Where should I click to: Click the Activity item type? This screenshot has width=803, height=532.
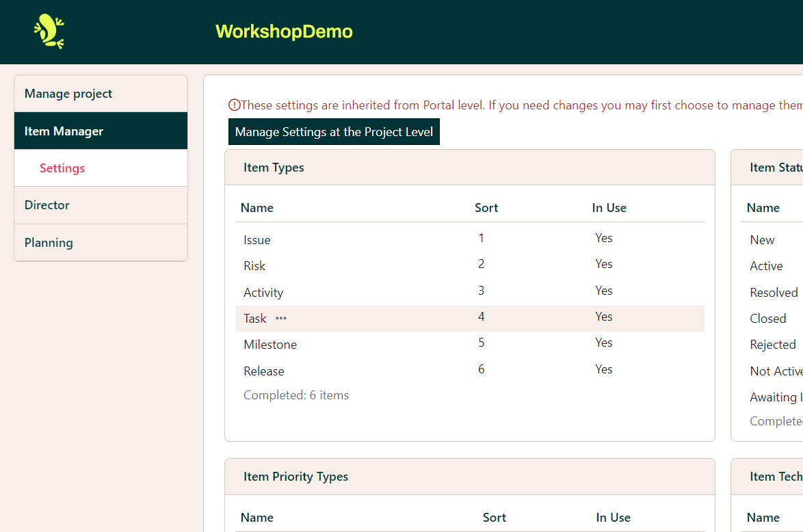coord(263,293)
